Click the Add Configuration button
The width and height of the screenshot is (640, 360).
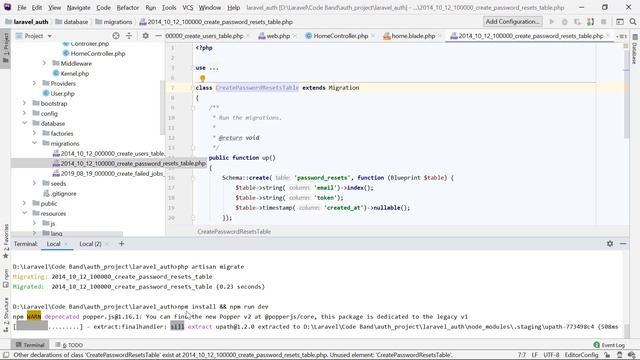coord(512,22)
